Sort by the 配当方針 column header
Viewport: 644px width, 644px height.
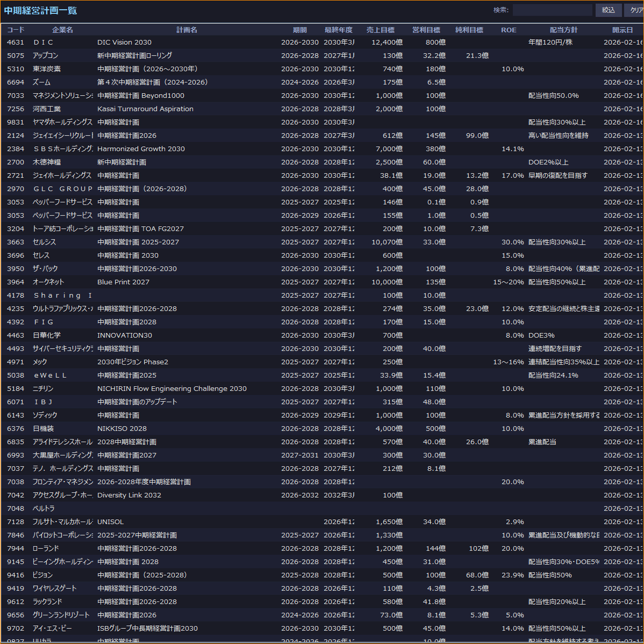pyautogui.click(x=563, y=30)
